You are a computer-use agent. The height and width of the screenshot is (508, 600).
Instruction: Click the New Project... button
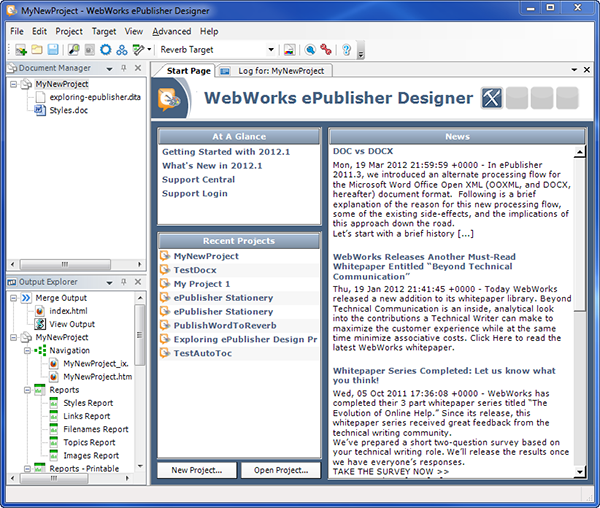[197, 470]
